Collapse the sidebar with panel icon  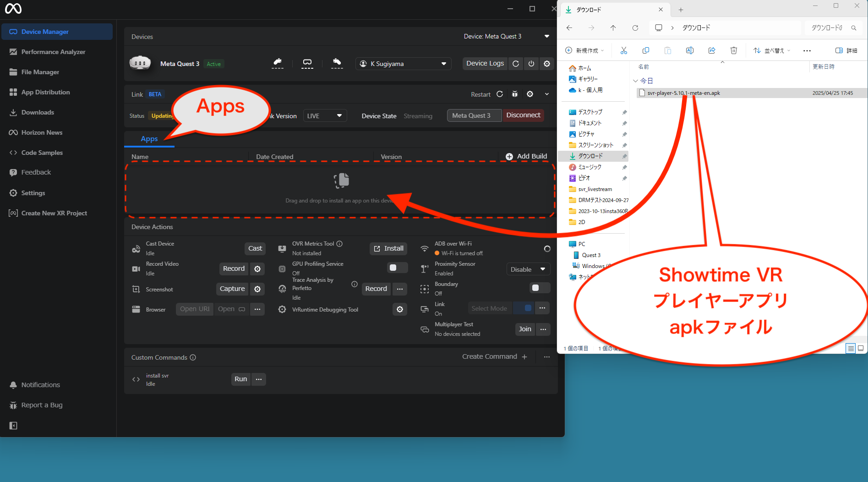tap(13, 426)
